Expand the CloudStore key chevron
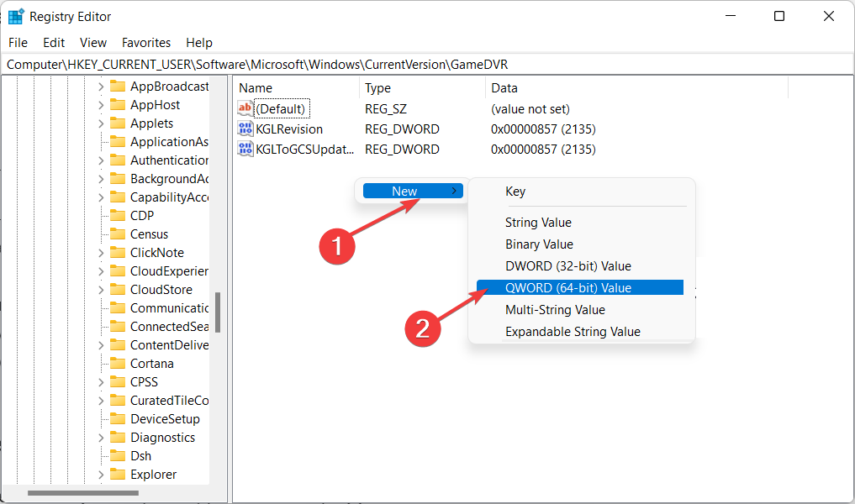 101,291
